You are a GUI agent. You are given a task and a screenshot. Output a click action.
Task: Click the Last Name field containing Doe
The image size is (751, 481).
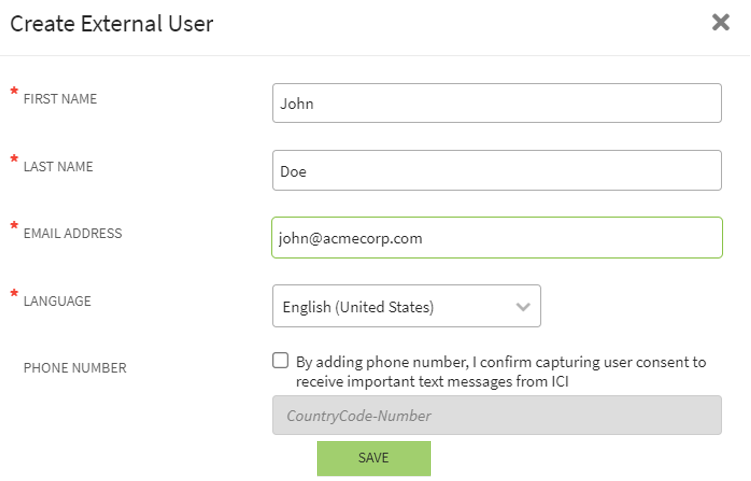point(496,170)
